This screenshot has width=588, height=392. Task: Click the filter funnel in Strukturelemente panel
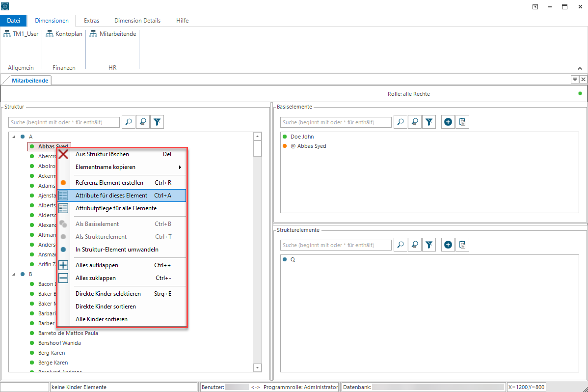point(429,245)
